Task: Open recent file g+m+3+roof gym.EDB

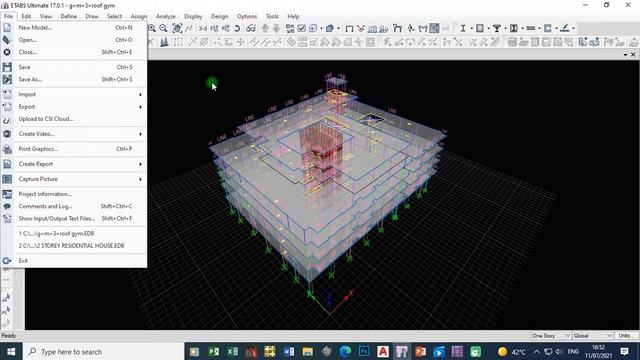Action: coord(74,233)
